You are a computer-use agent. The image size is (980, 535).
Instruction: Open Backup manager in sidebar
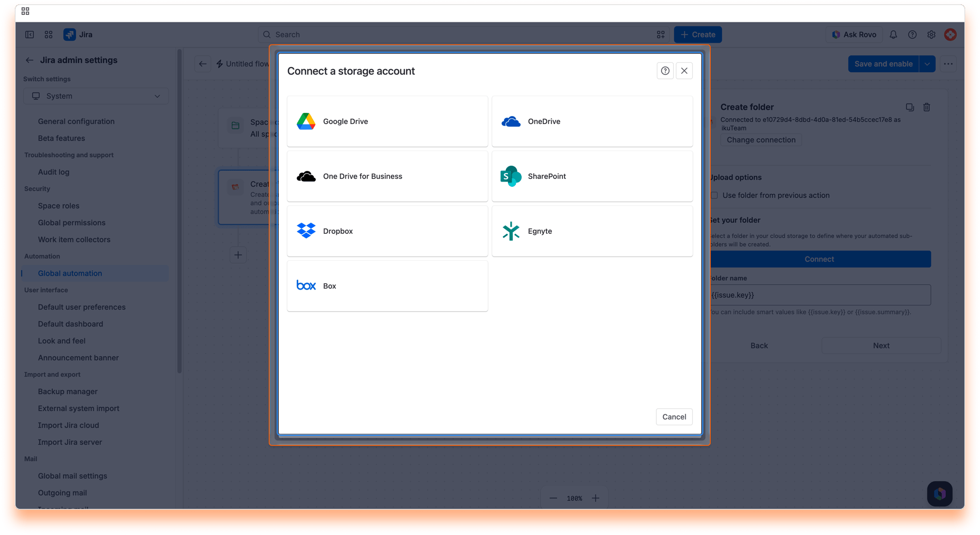[x=68, y=391]
